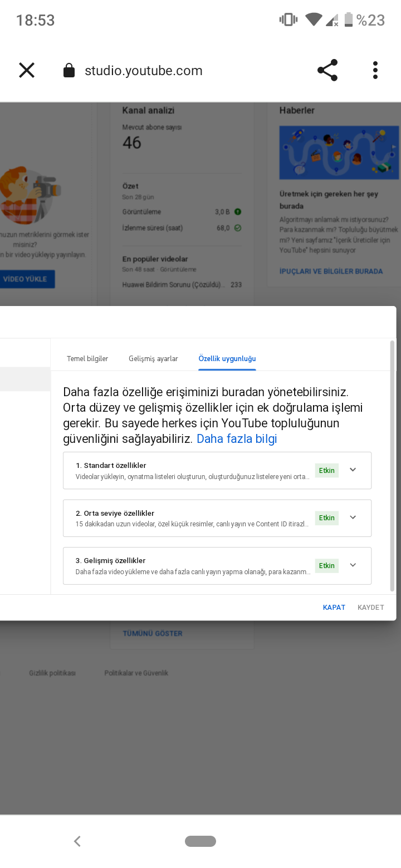
Task: Tap the home pill navigation button
Action: (200, 841)
